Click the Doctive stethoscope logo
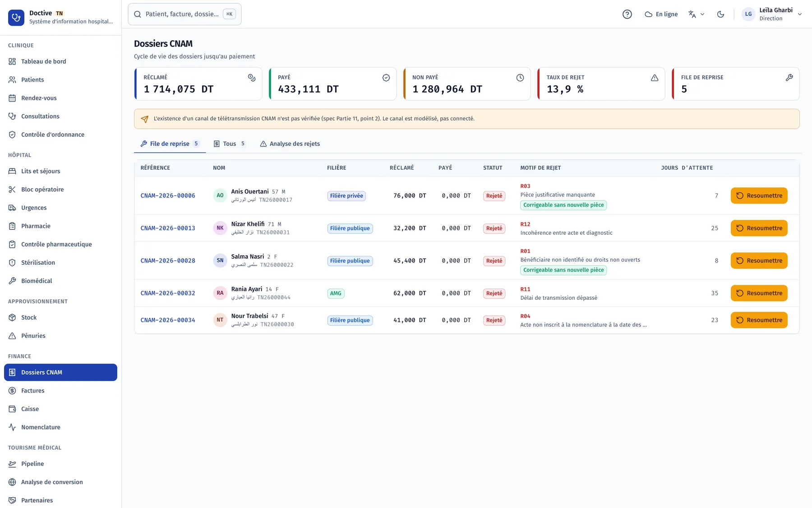This screenshot has width=812, height=508. [16, 17]
